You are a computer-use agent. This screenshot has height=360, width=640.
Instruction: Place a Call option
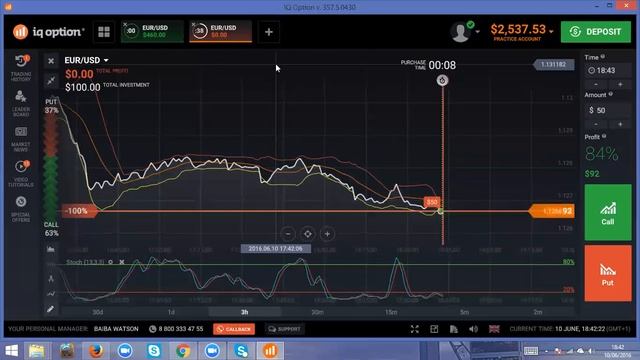point(608,212)
